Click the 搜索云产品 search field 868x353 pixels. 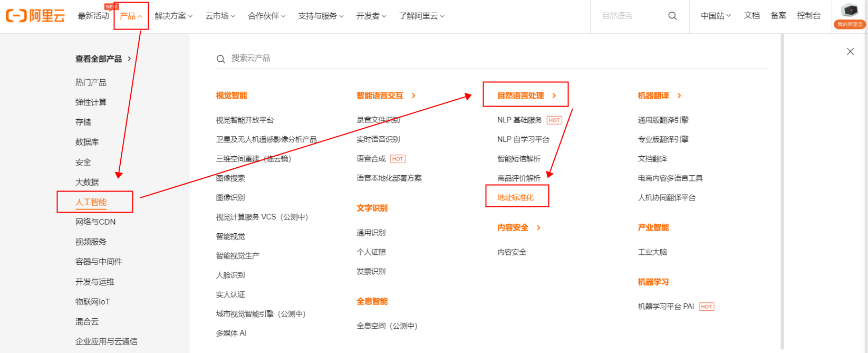coord(492,59)
